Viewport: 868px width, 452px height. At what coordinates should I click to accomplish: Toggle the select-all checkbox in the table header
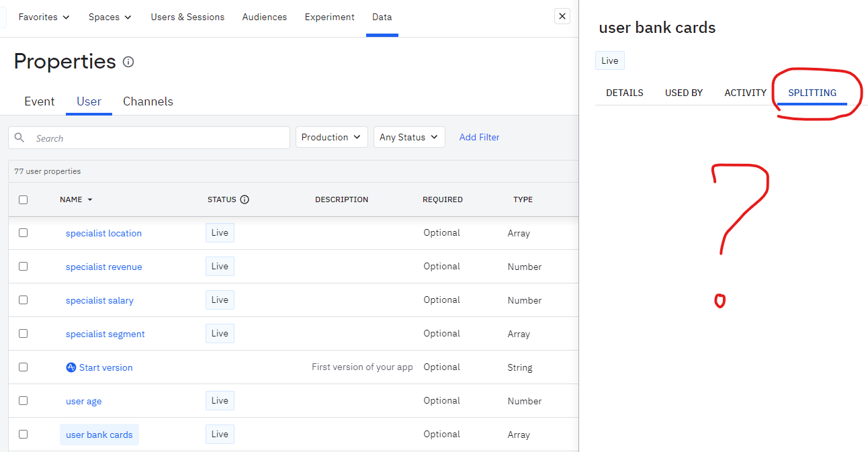[24, 199]
